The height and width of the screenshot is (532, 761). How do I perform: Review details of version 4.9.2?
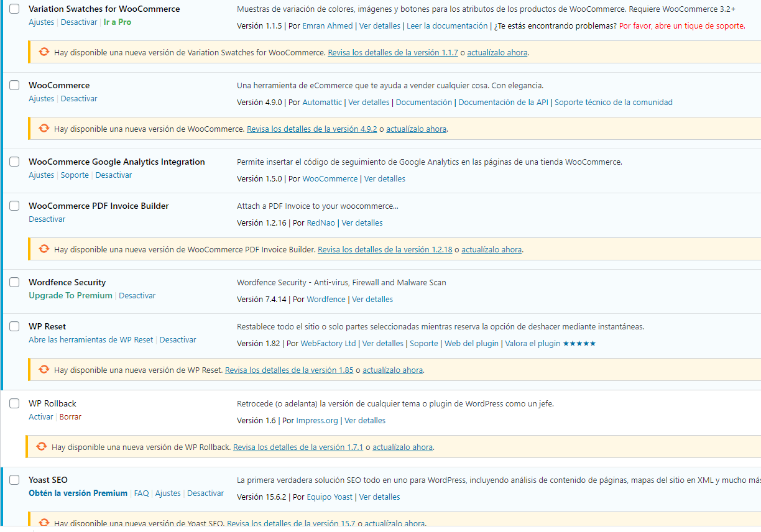(312, 129)
